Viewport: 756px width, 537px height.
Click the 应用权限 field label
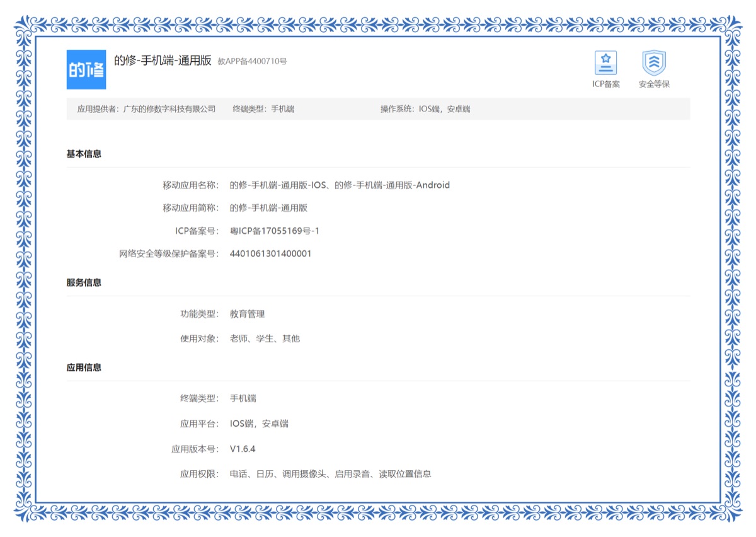pyautogui.click(x=200, y=474)
